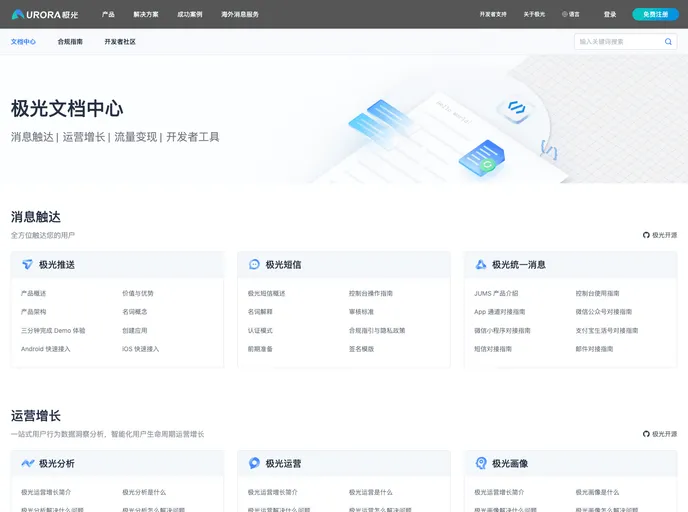Open 微信小程序对接指南 link
The image size is (688, 512).
[502, 330]
